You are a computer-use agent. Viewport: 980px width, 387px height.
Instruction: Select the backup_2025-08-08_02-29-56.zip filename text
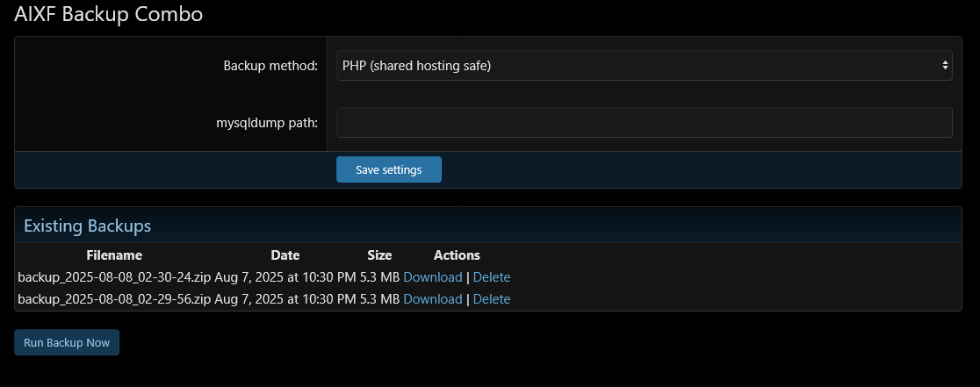point(114,299)
